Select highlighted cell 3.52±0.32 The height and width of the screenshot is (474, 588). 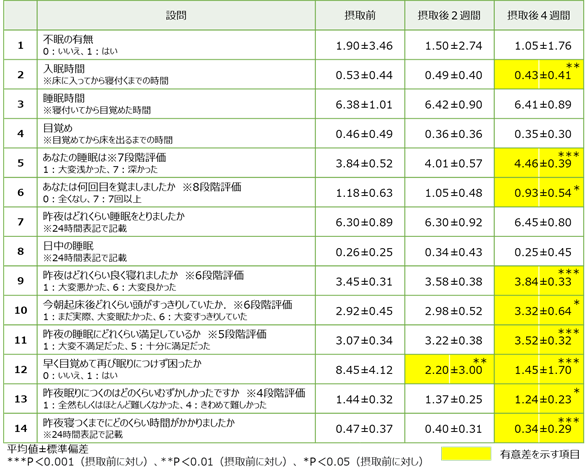539,340
